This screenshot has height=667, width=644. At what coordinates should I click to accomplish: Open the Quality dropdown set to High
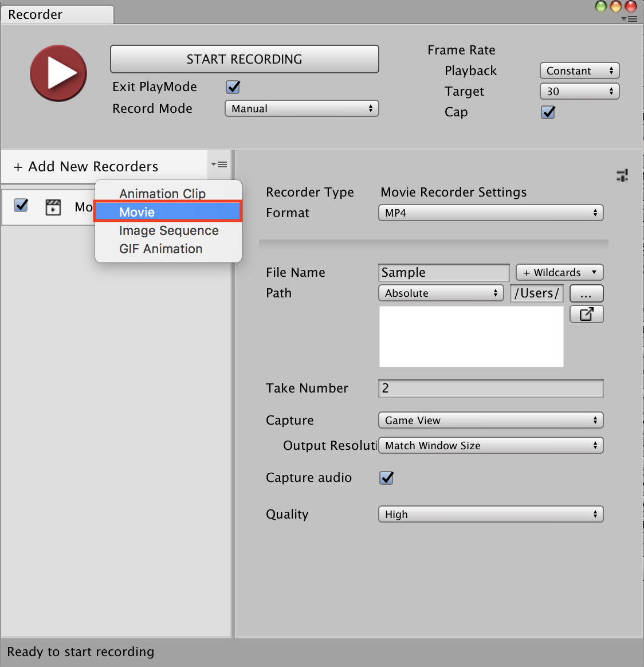[x=490, y=515]
